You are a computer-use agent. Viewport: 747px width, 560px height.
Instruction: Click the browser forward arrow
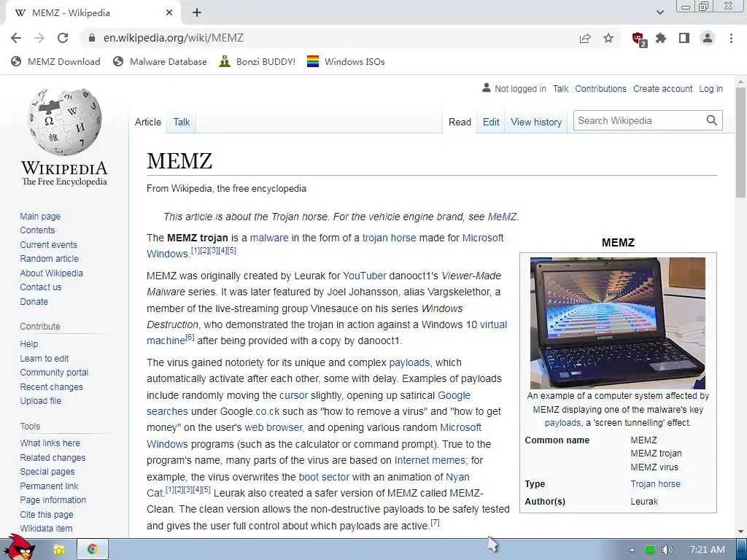[39, 38]
